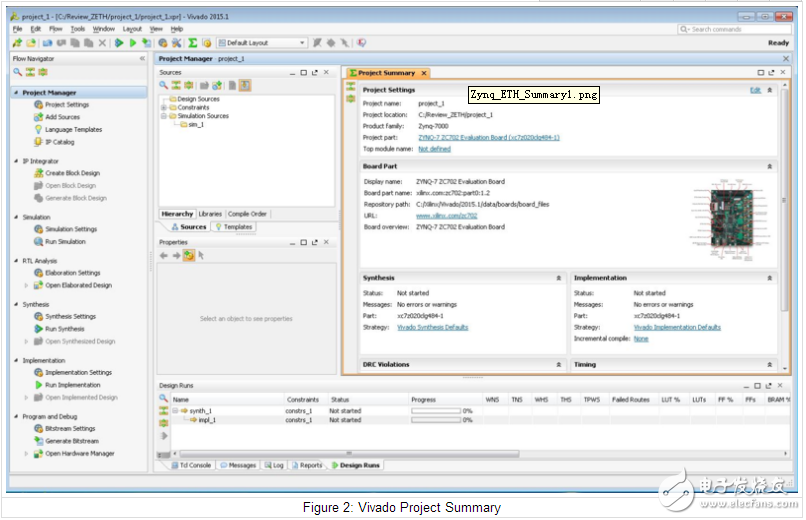Click Run Implementation in Flow Navigator
806x520 pixels.
[x=71, y=385]
